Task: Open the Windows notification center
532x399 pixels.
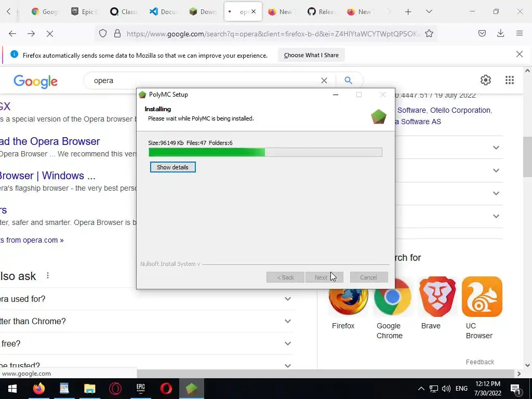Action: (x=515, y=389)
